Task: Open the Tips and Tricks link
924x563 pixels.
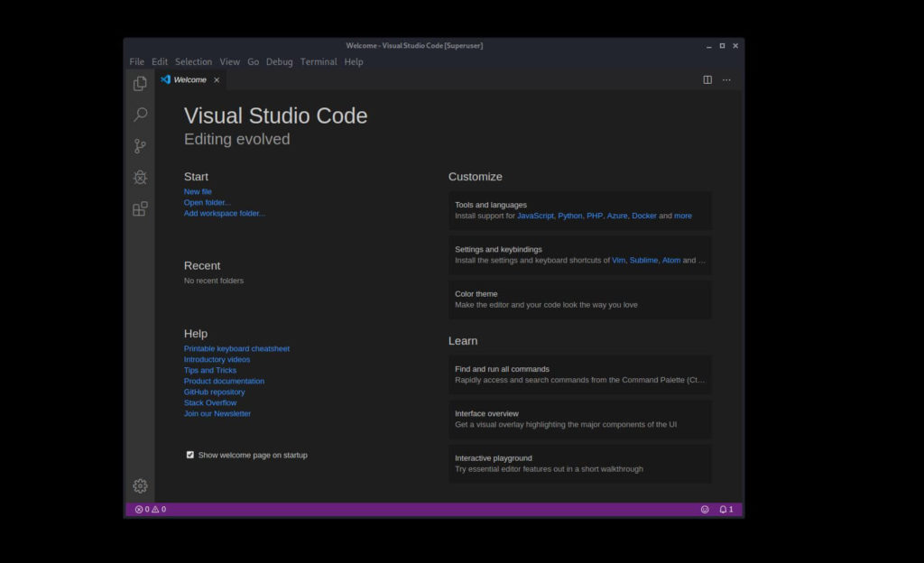Action: click(210, 370)
